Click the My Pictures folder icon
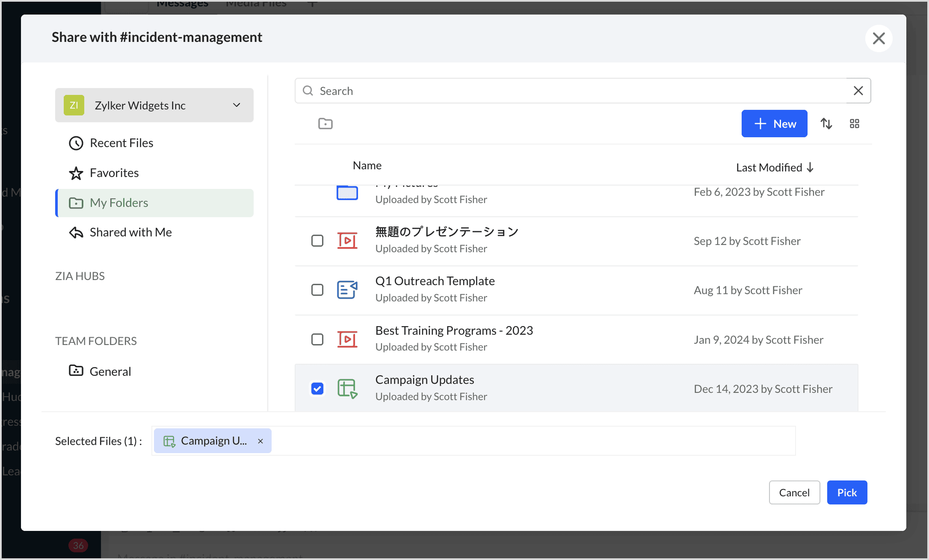The width and height of the screenshot is (929, 560). pyautogui.click(x=347, y=193)
